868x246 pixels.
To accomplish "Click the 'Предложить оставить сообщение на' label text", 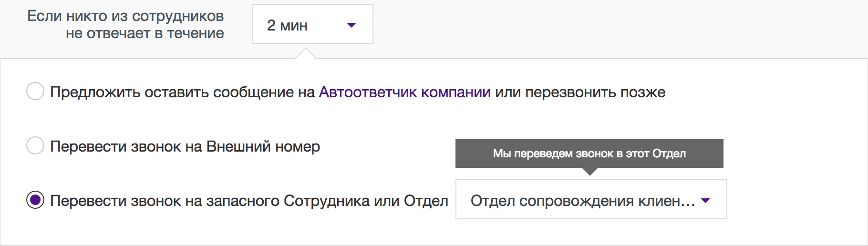I will [183, 92].
